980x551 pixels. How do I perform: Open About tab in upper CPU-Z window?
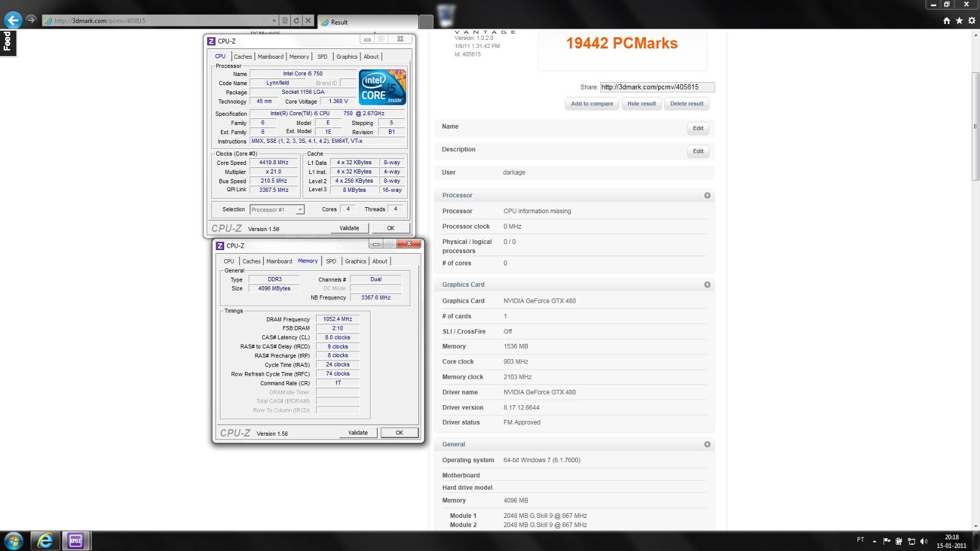pos(371,56)
